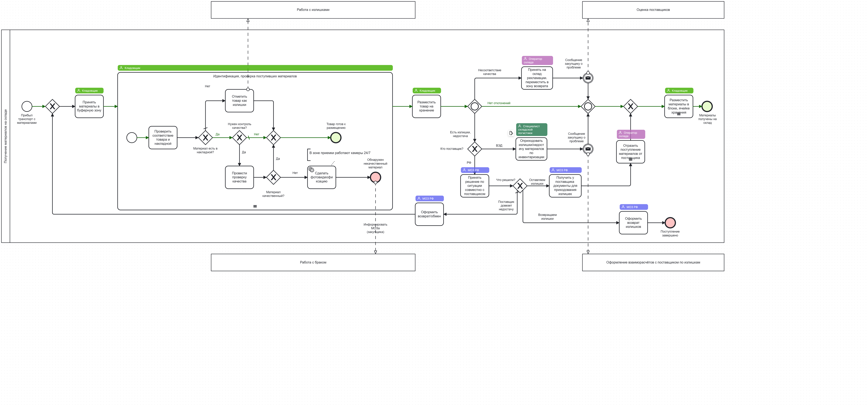868x406 pixels.
Task: Select task Отразить поступление материалов от поставщика
Action: pos(630,152)
